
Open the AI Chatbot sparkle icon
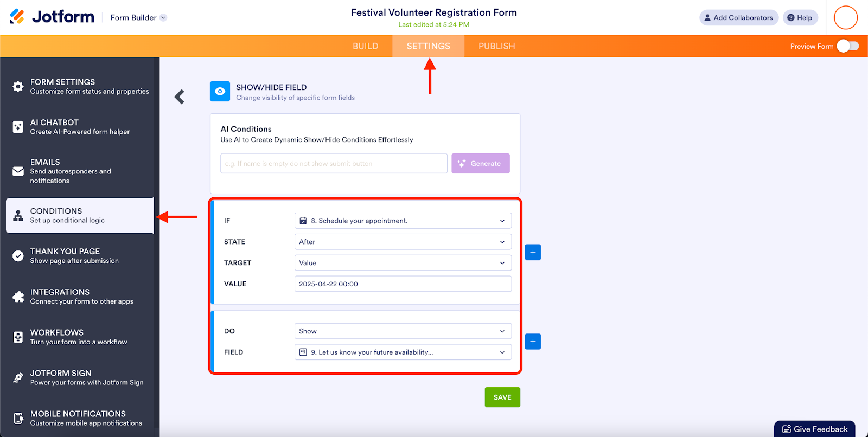(x=18, y=127)
